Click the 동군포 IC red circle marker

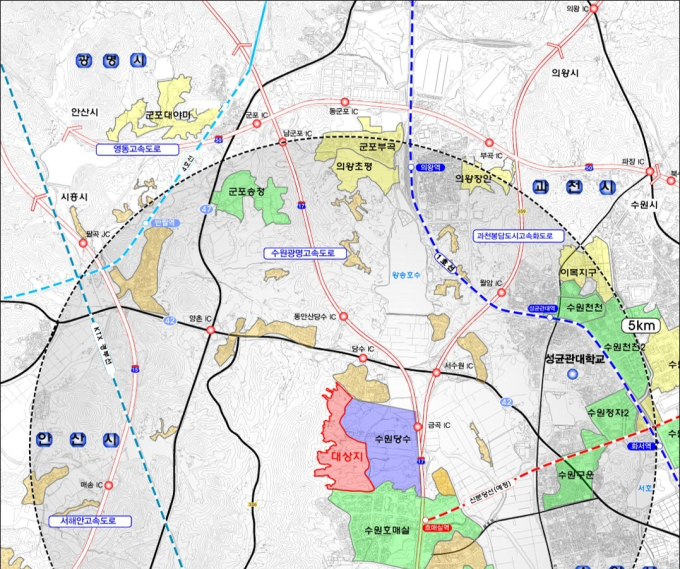pos(345,102)
